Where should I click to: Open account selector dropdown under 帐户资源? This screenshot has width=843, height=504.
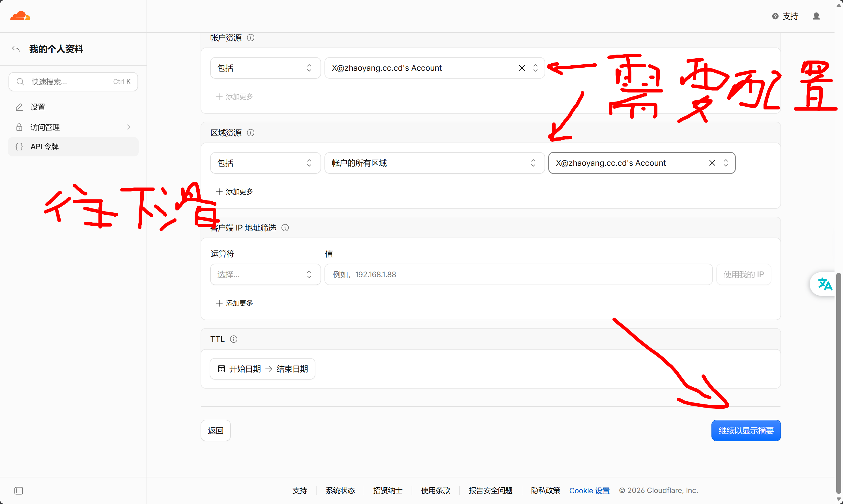pos(435,68)
